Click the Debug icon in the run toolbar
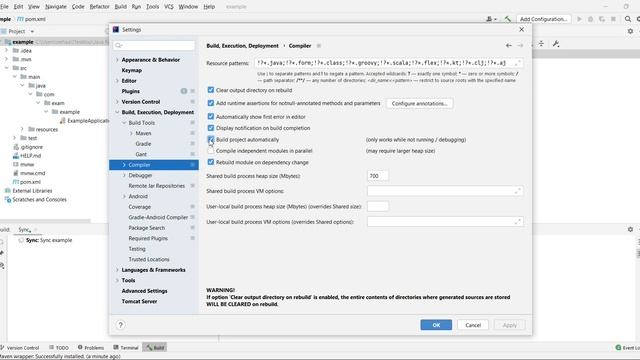This screenshot has width=640, height=360. point(590,19)
